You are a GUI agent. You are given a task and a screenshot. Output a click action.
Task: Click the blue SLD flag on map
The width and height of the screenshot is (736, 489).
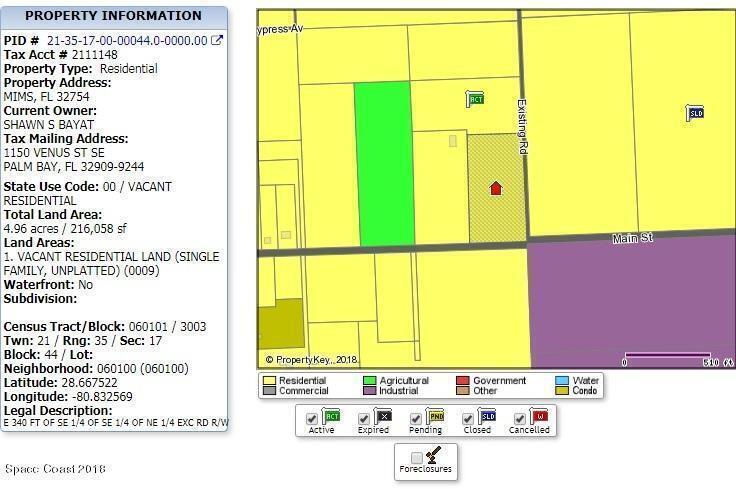(695, 113)
